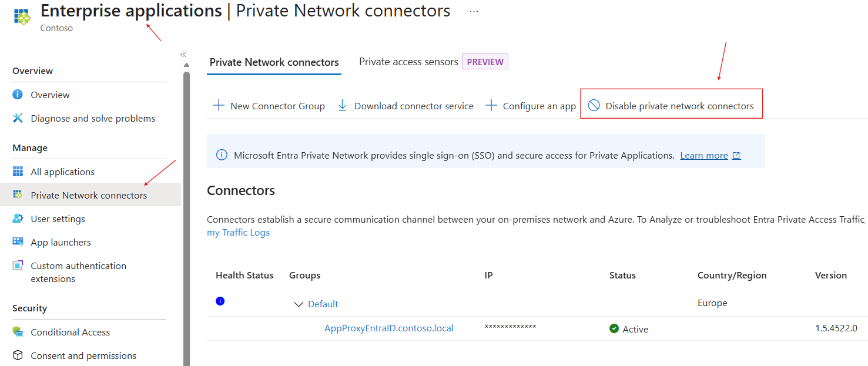The height and width of the screenshot is (366, 868).
Task: Click New Connector Group button
Action: click(x=269, y=106)
